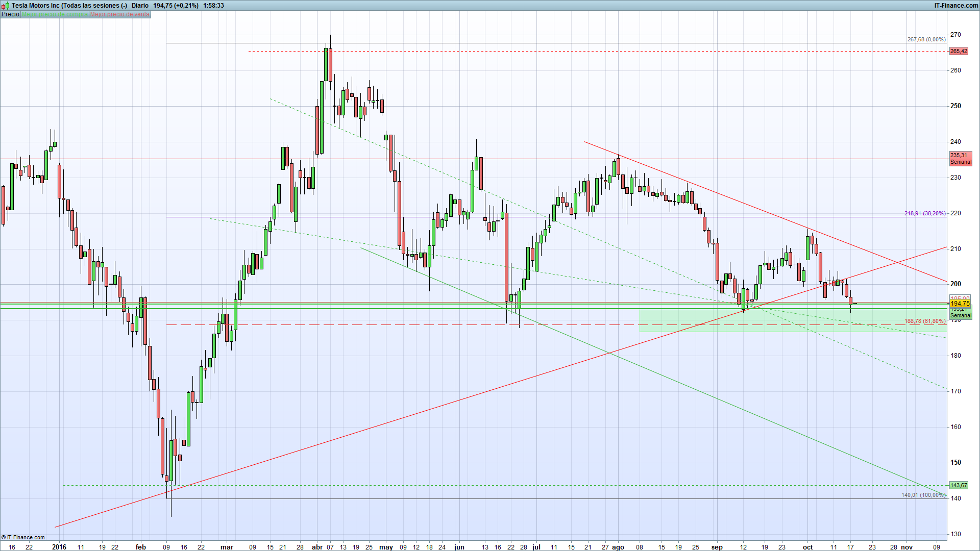The width and height of the screenshot is (980, 551).
Task: Click the 218,91 (38,20%) Fibonacci label
Action: tap(924, 213)
